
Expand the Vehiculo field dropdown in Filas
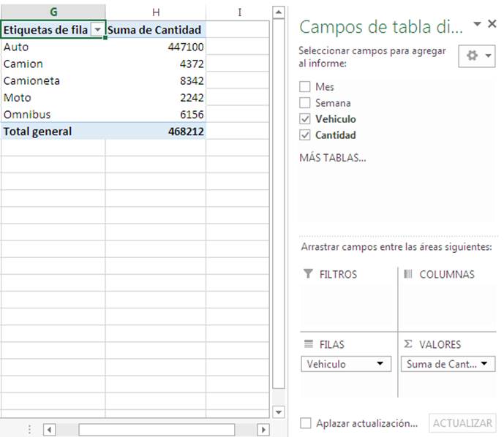[x=379, y=364]
